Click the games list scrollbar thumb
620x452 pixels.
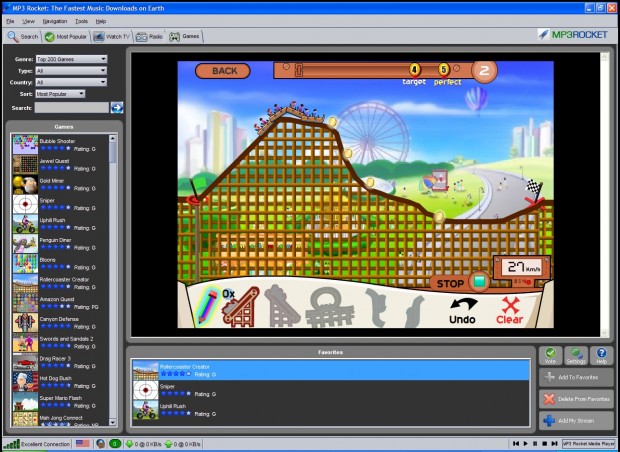(113, 153)
